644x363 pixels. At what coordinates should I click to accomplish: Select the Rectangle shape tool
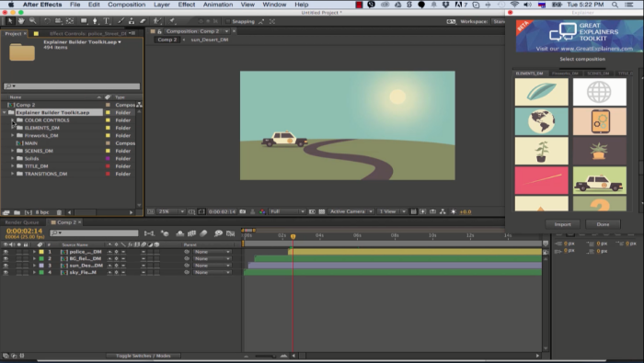click(x=84, y=21)
